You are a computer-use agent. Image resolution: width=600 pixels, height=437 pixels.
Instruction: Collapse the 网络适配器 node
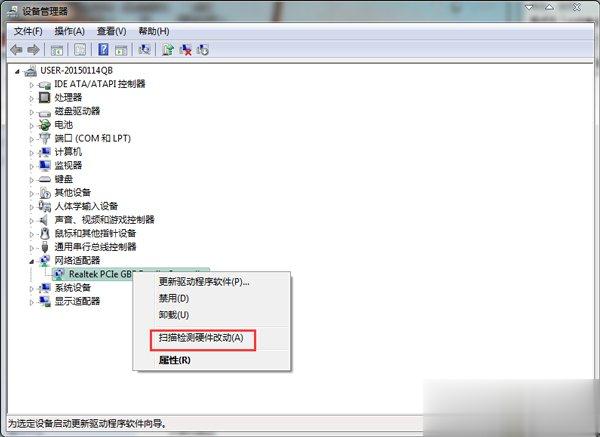[x=32, y=262]
